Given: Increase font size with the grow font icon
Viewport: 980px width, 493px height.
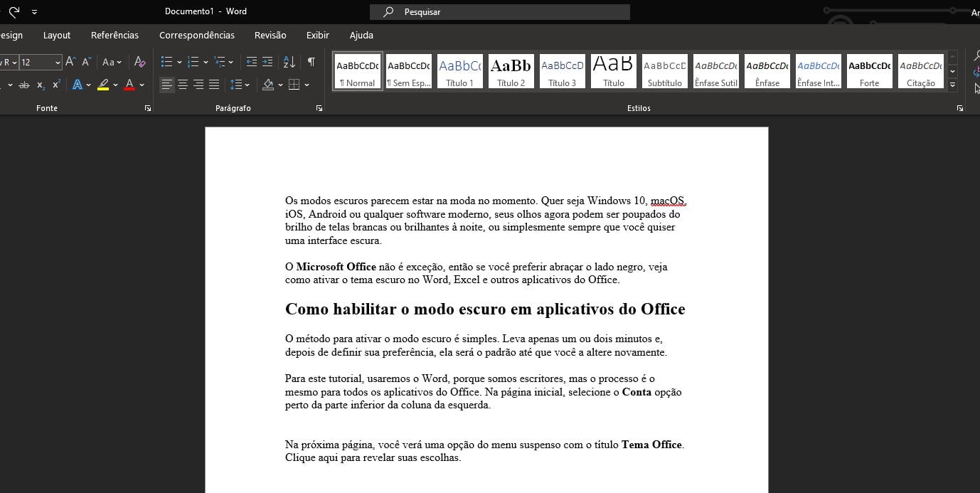Looking at the screenshot, I should tap(70, 62).
